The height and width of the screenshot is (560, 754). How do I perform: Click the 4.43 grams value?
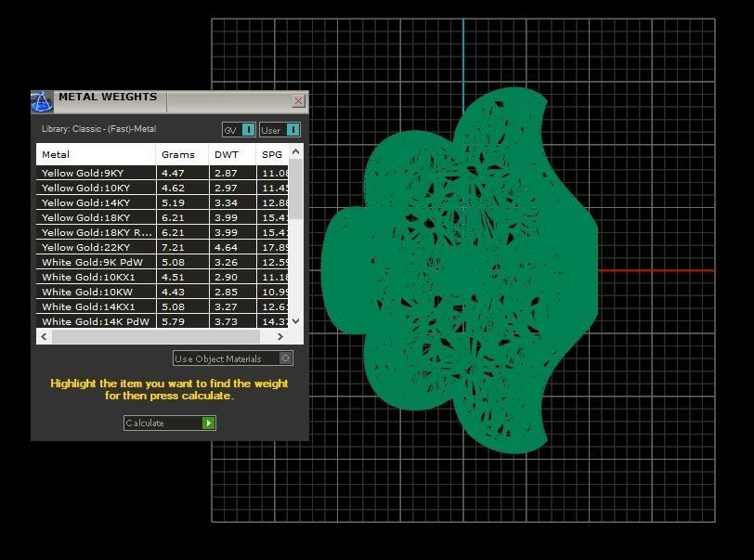pos(173,292)
